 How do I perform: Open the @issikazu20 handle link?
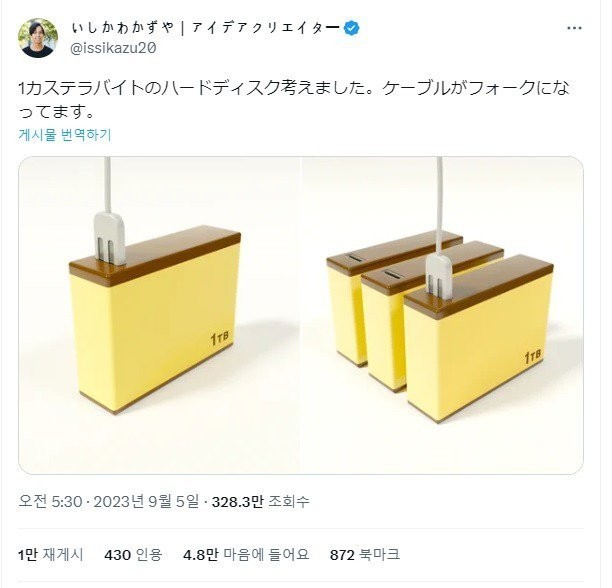(113, 48)
